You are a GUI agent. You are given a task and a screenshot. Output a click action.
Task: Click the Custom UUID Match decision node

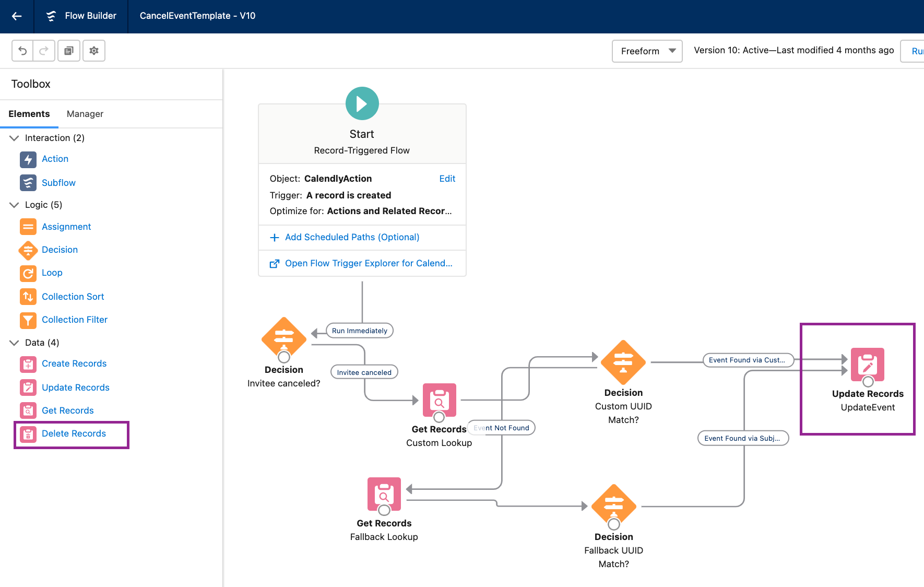tap(623, 362)
